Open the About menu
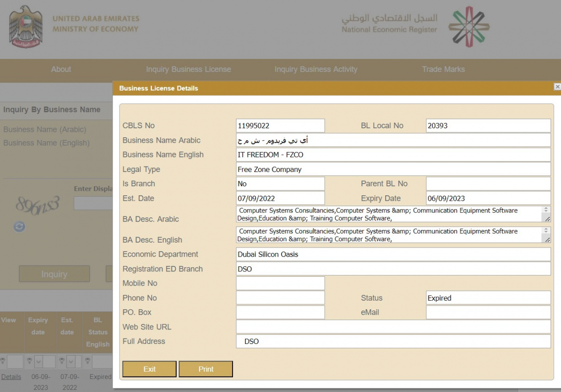Screen dimensions: 561x392 61,69
